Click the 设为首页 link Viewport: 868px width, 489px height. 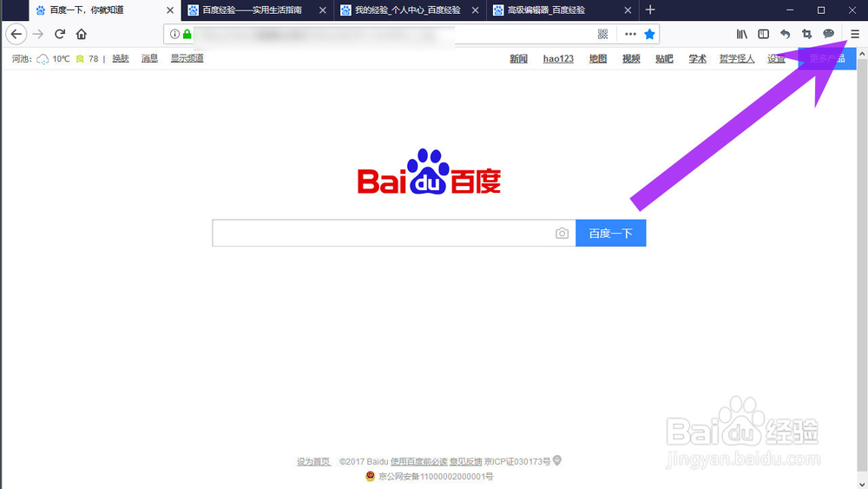click(x=313, y=461)
